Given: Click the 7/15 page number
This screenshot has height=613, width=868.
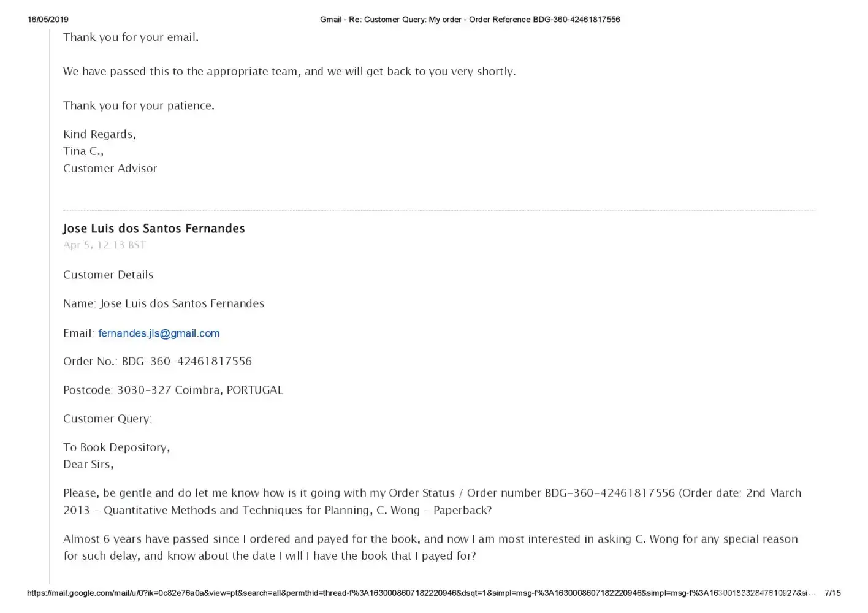Looking at the screenshot, I should [832, 593].
